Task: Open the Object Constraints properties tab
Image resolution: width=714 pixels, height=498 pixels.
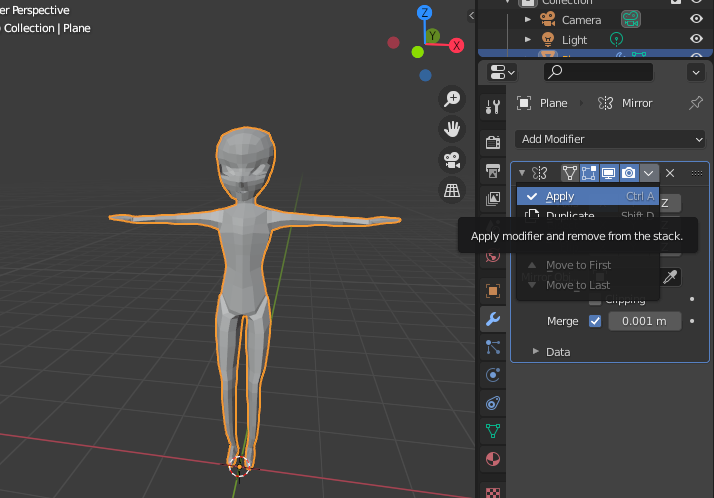Action: 493,403
